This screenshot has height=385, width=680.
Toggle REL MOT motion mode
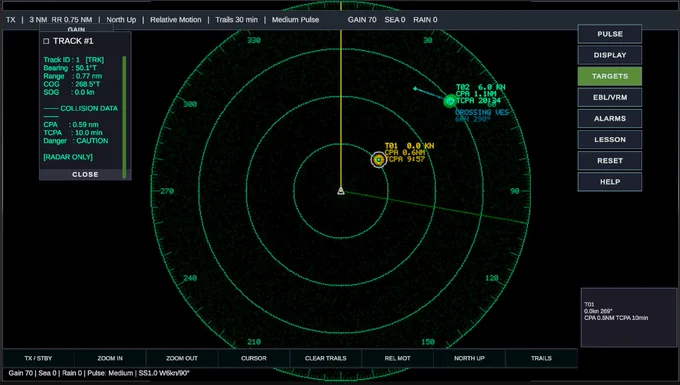tap(397, 358)
